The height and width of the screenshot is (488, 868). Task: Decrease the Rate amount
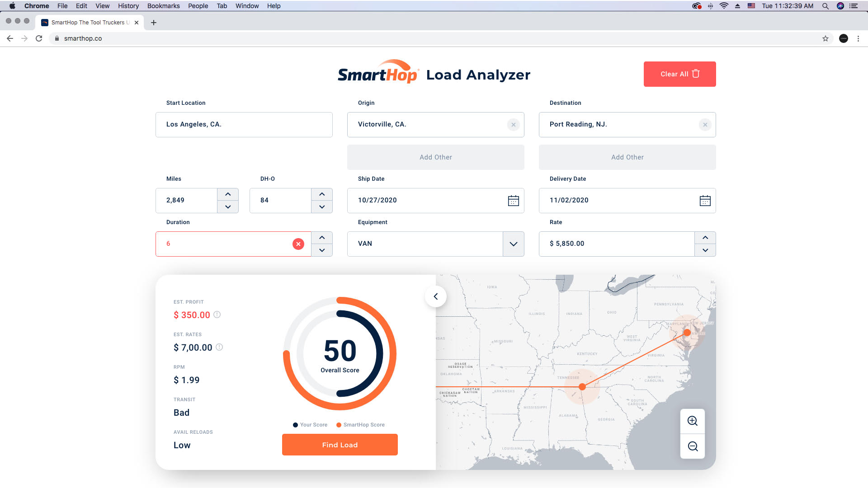tap(705, 250)
